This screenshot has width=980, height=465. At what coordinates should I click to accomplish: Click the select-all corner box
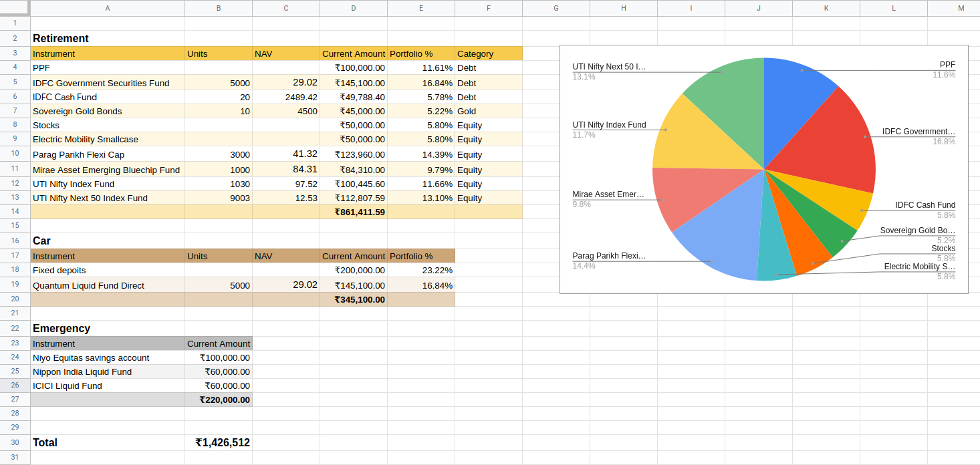pyautogui.click(x=15, y=8)
